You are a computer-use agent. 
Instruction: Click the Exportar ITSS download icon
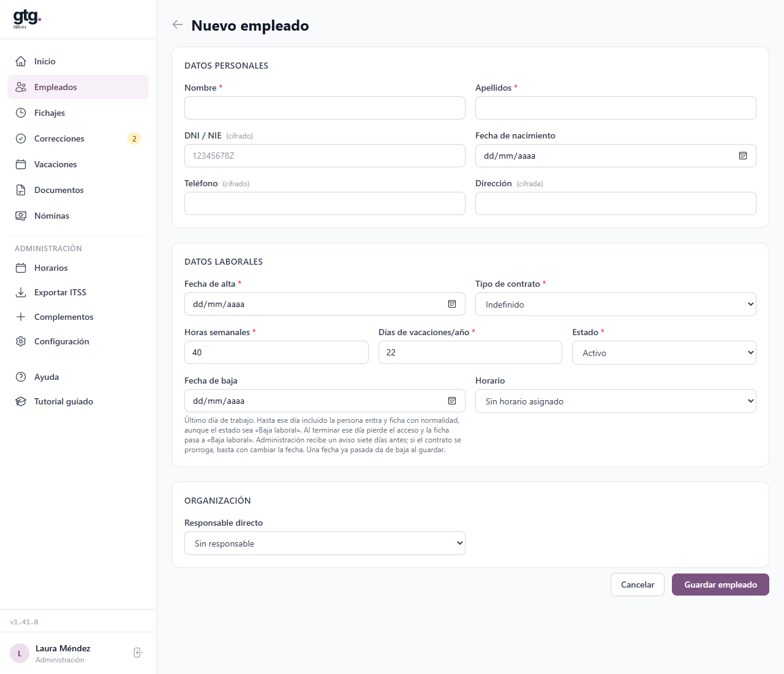pos(21,292)
